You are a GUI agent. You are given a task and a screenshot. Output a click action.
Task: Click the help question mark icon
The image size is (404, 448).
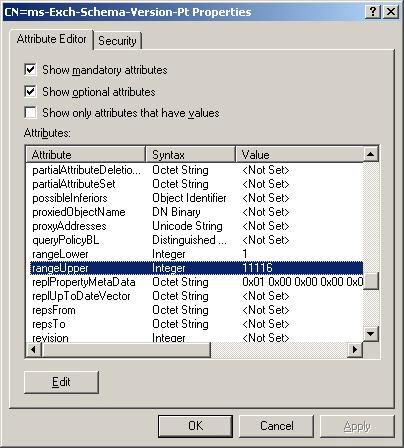[x=373, y=12]
